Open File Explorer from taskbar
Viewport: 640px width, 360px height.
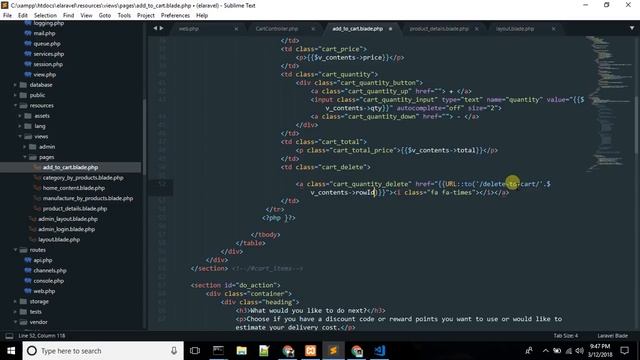point(242,351)
